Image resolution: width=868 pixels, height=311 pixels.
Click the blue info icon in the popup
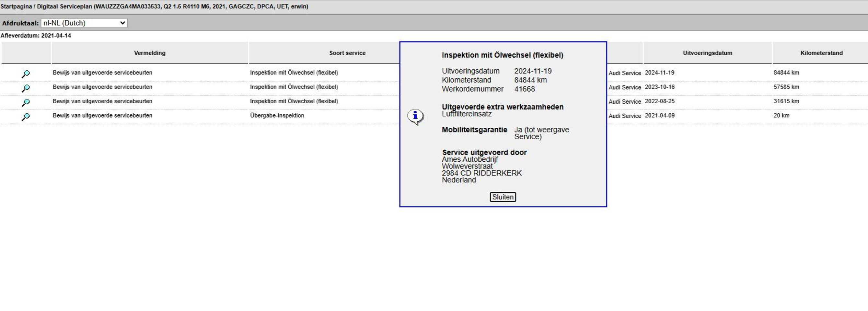click(x=415, y=116)
